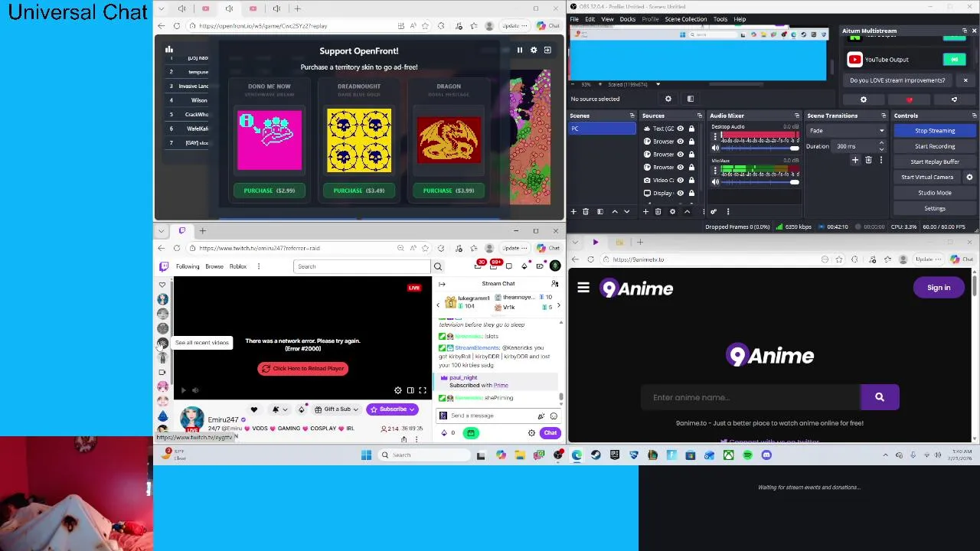The height and width of the screenshot is (551, 980).
Task: Click the purple Chat send button
Action: pos(550,433)
